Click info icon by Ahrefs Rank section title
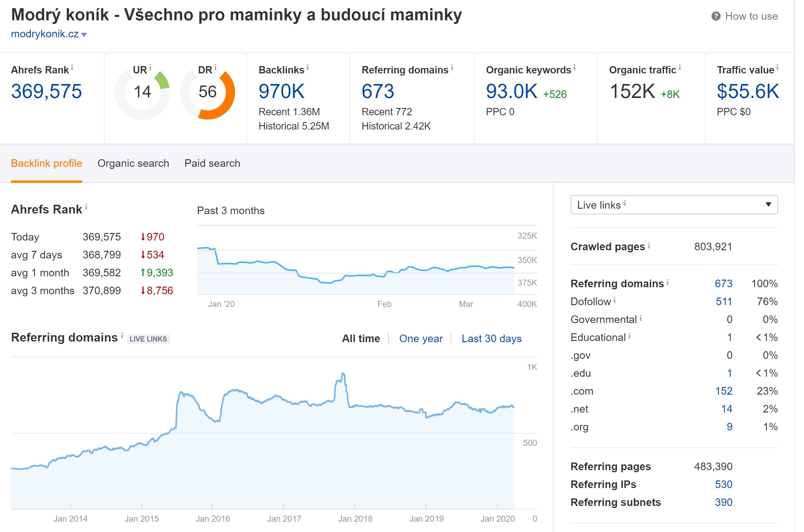The width and height of the screenshot is (804, 532). pyautogui.click(x=86, y=207)
